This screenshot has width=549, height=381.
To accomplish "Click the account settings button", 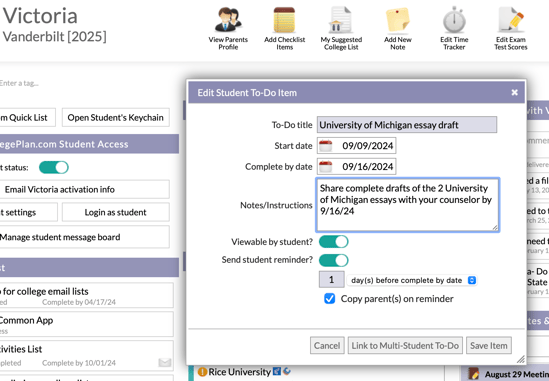I will (x=28, y=212).
